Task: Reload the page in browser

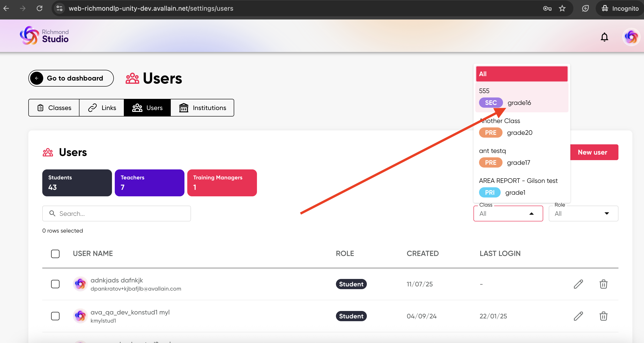Action: point(39,9)
